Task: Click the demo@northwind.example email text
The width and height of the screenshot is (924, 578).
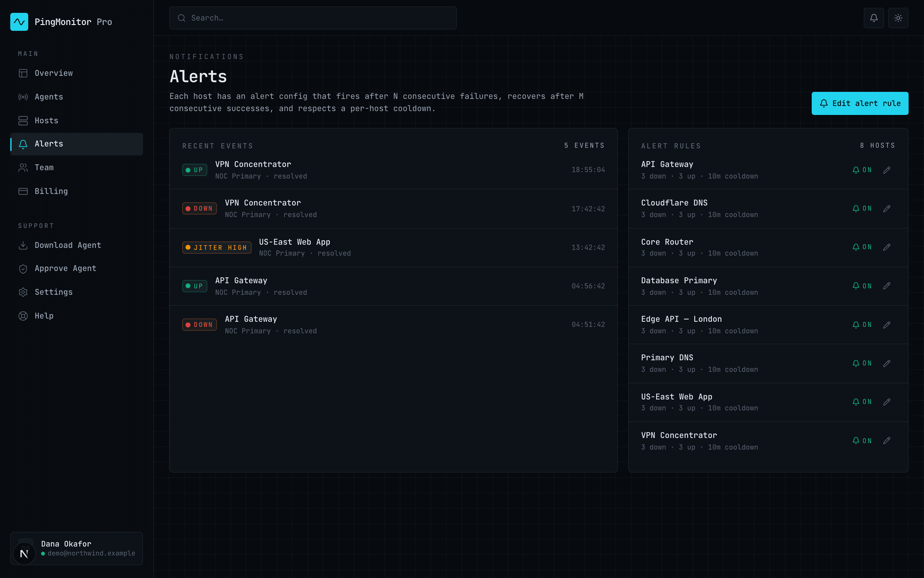Action: (x=91, y=554)
